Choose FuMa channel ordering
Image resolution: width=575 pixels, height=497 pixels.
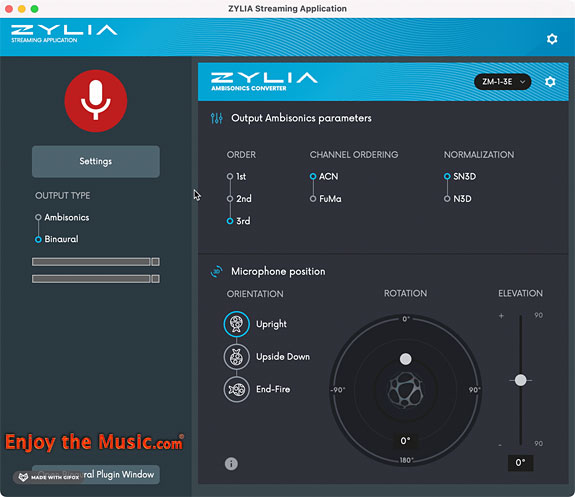(x=325, y=199)
